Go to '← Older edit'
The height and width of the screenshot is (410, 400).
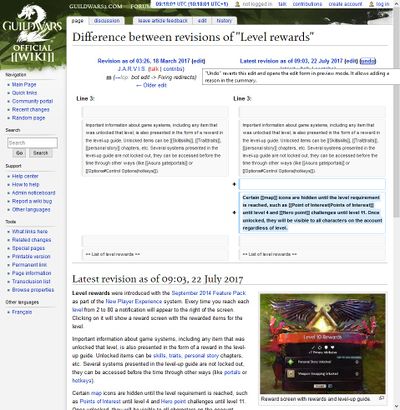151,85
